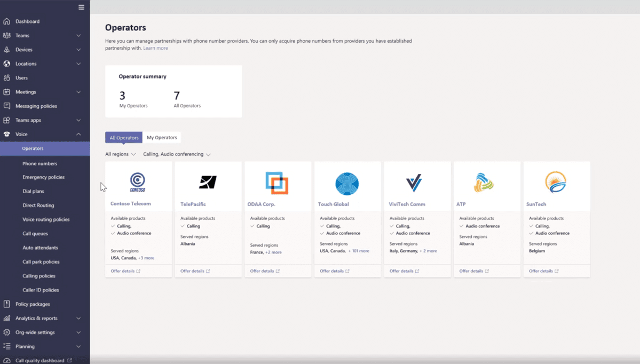Click the Touch Global logo

[x=347, y=183]
